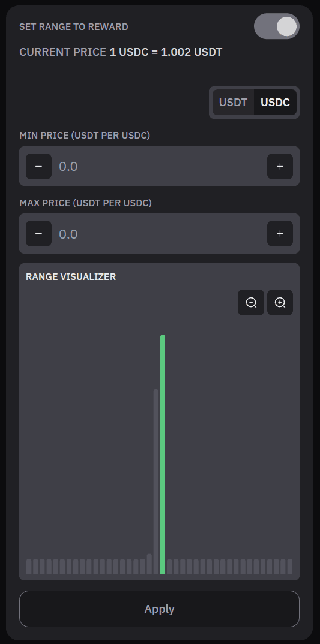320x644 pixels.
Task: Increase max price with plus button
Action: [280, 234]
